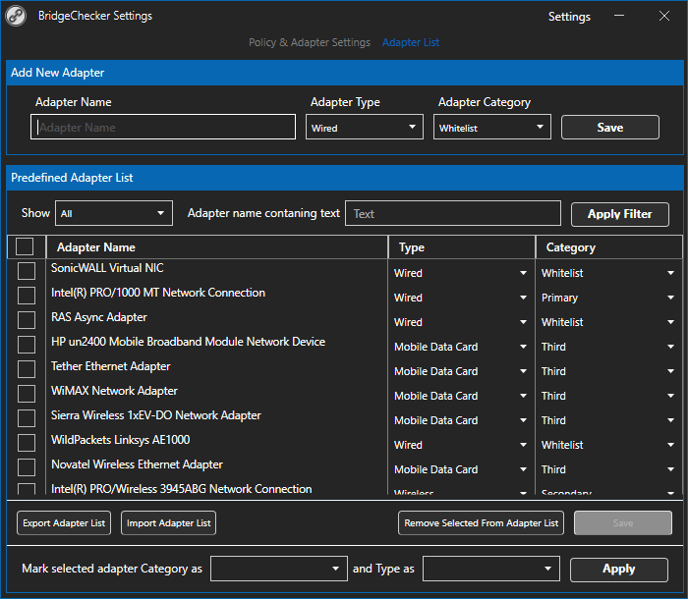Check the Sierra Wireless 1xEV-DO checkbox
The width and height of the screenshot is (688, 599).
coord(26,419)
